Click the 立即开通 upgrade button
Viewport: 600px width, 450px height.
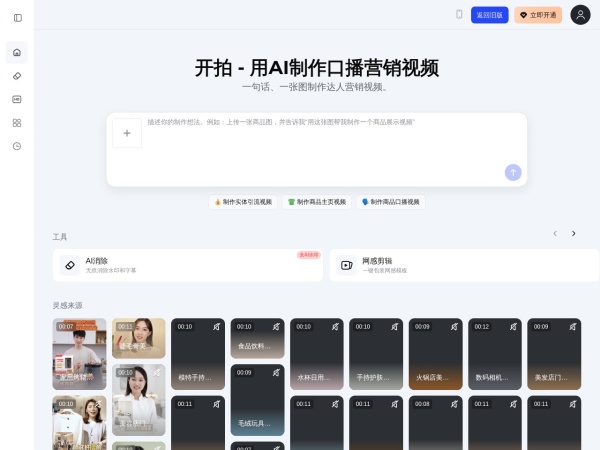pos(538,15)
